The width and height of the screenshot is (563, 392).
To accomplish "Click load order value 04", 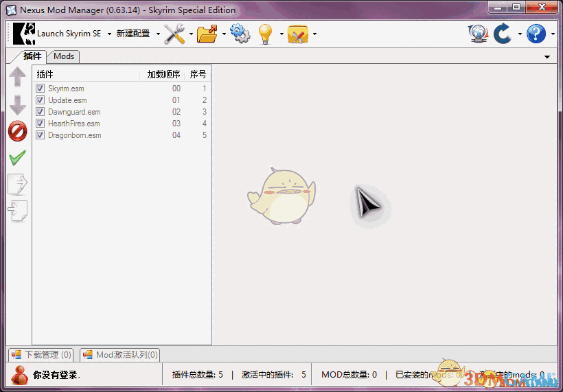I will point(176,135).
